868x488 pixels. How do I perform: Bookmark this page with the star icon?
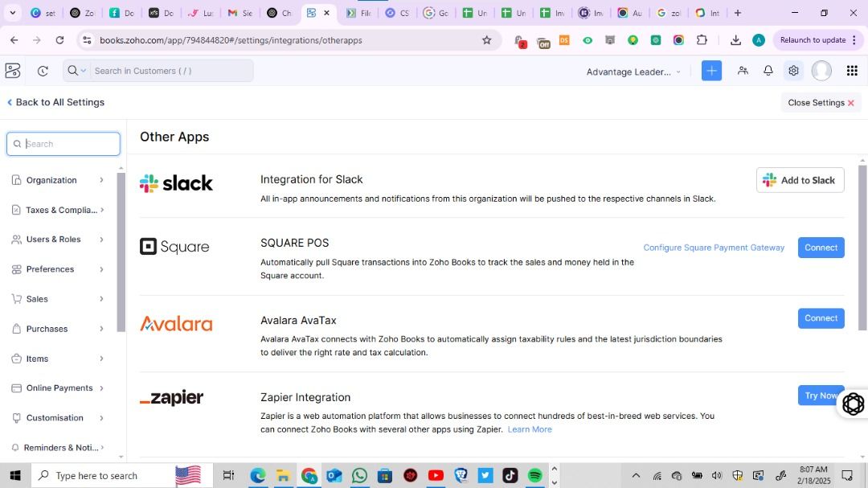pos(486,40)
